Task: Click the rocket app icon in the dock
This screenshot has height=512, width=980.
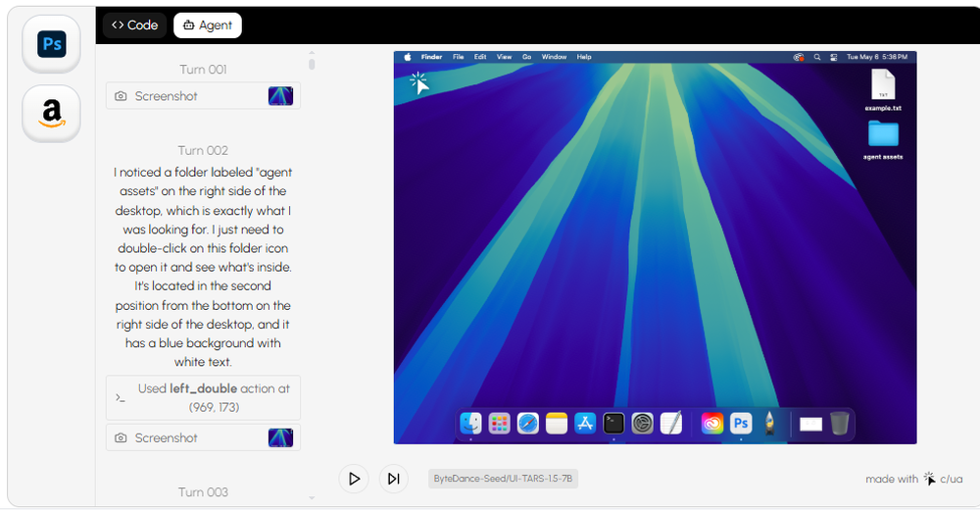Action: (769, 424)
